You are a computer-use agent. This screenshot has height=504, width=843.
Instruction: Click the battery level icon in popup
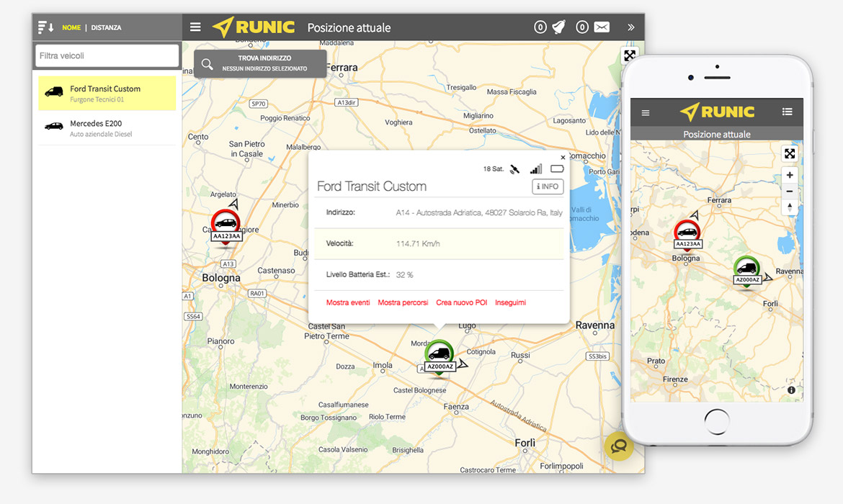(557, 168)
